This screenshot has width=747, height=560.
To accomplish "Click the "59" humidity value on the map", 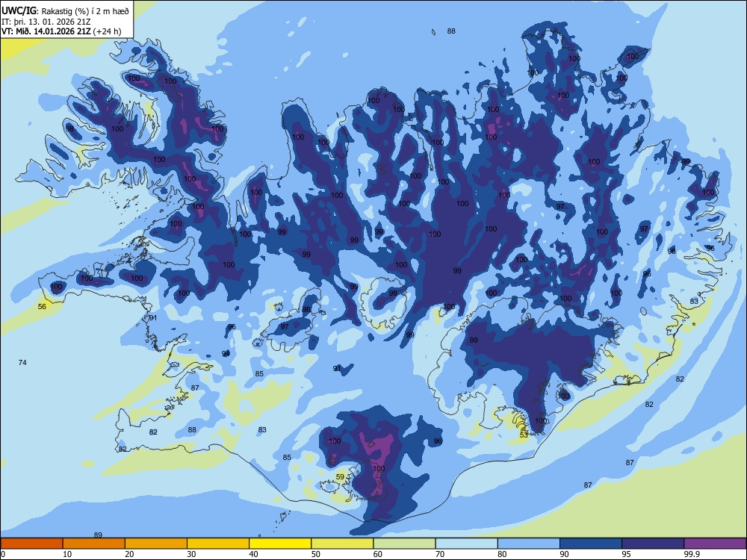I will [340, 476].
